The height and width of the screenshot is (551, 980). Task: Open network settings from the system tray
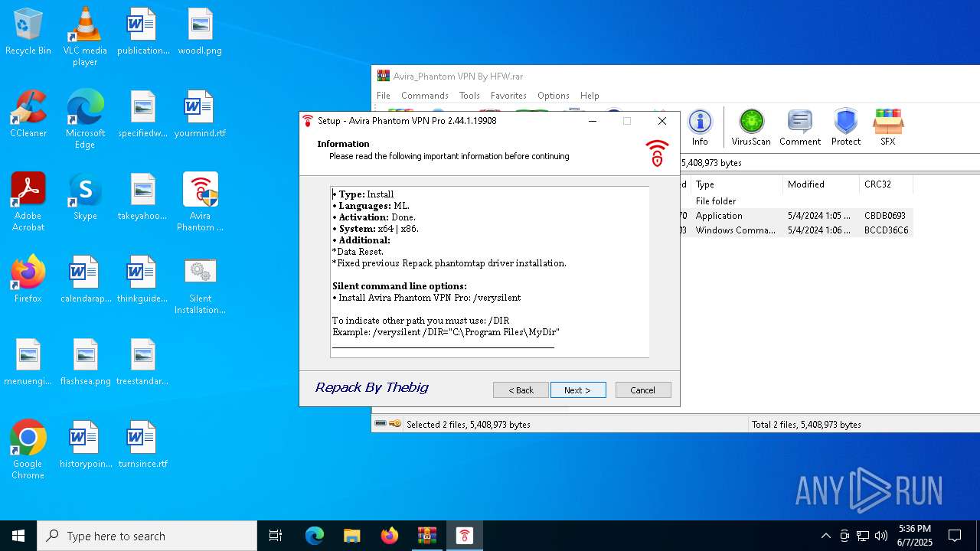[863, 536]
